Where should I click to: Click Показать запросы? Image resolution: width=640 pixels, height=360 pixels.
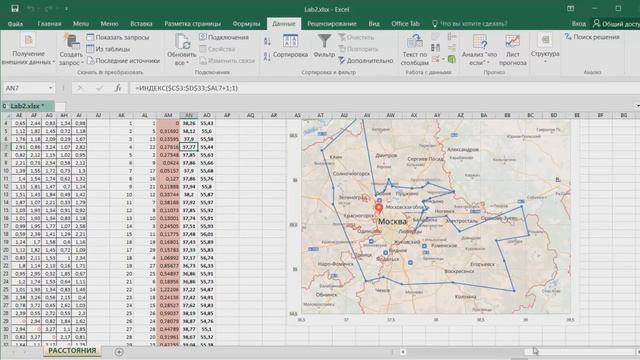tap(118, 37)
